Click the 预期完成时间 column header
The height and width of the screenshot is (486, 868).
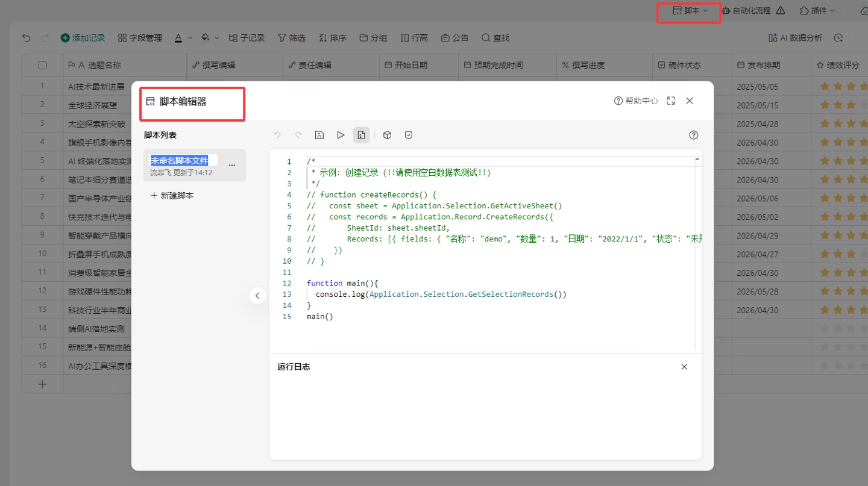(507, 65)
